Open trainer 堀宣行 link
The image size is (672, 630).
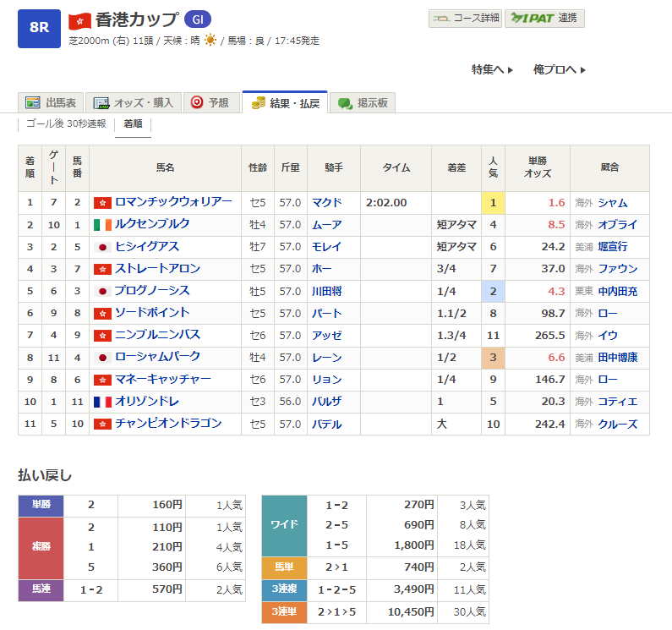pyautogui.click(x=612, y=247)
